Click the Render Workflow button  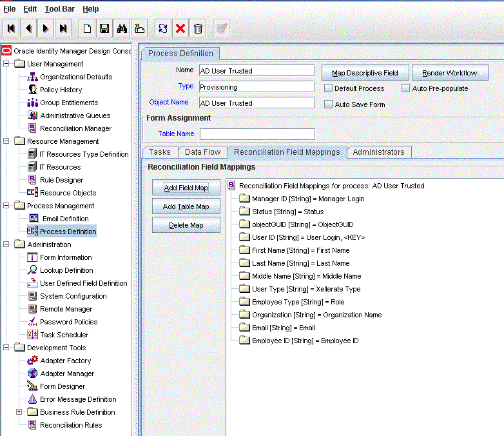click(450, 73)
